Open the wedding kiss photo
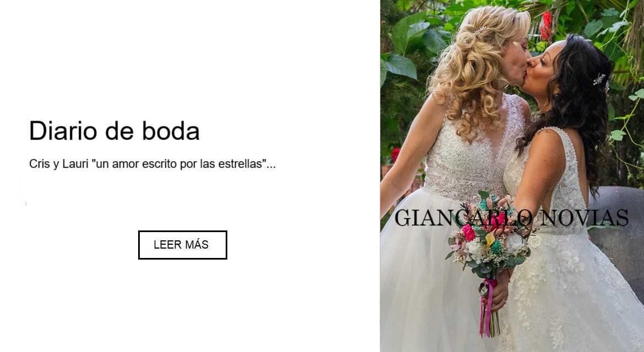The height and width of the screenshot is (352, 644). 512,176
